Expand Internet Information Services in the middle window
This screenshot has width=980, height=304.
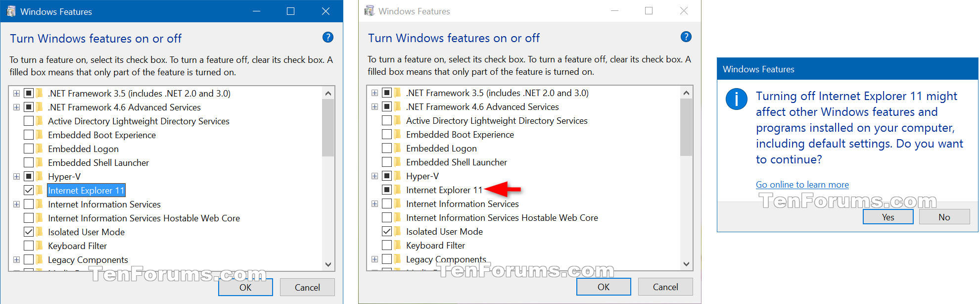374,203
